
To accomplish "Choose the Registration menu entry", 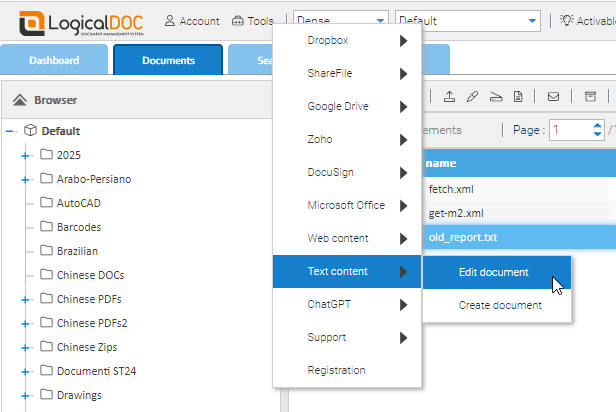I will pos(347,370).
